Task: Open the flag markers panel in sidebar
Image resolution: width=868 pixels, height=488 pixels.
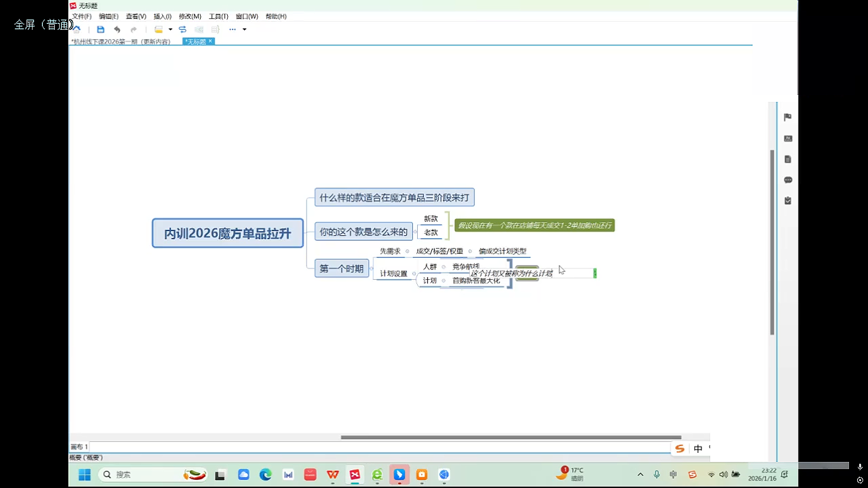Action: [x=788, y=117]
